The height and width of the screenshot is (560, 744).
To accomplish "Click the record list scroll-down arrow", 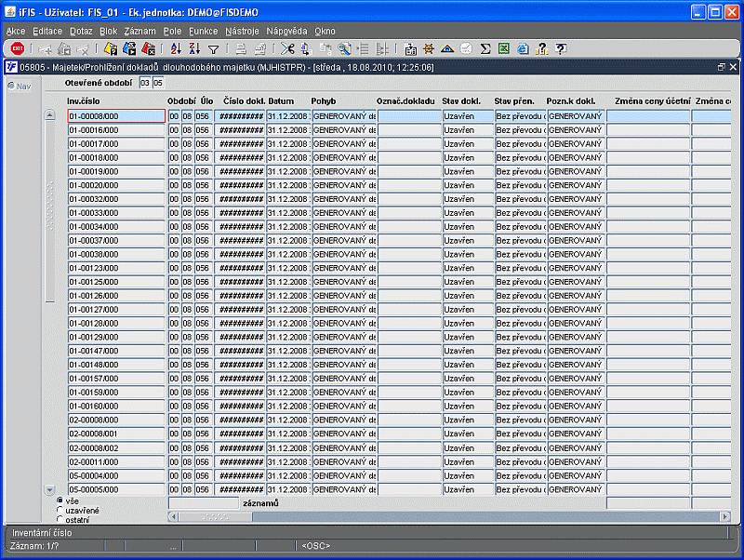I will [50, 489].
